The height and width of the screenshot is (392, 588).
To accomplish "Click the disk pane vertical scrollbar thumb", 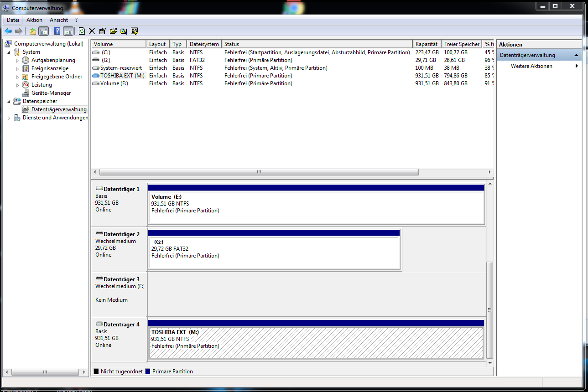I will (490, 310).
